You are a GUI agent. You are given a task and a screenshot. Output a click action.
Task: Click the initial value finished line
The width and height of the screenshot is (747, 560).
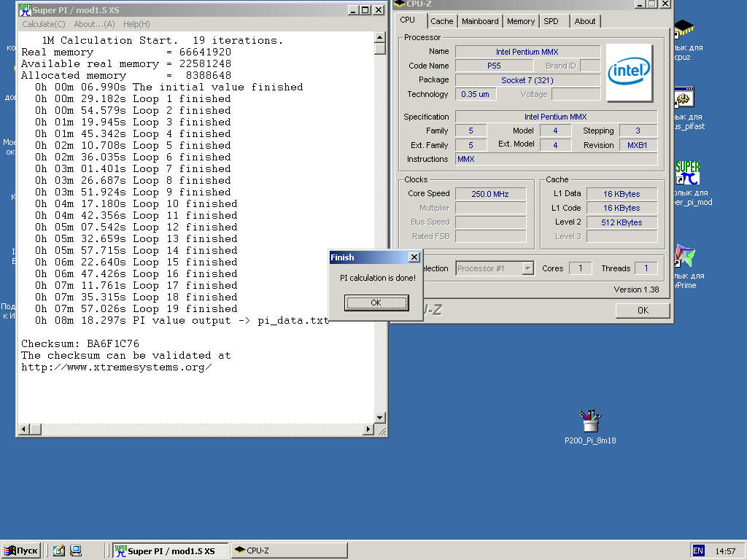(x=169, y=87)
